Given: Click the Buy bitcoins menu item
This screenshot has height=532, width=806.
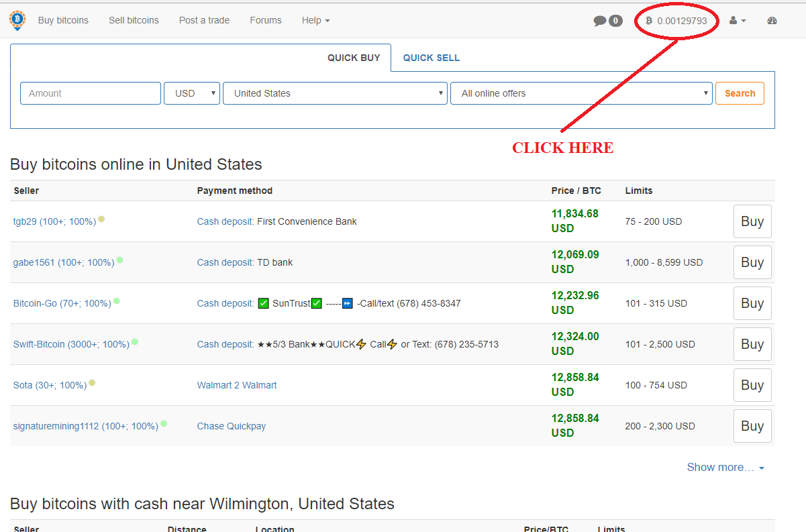Looking at the screenshot, I should pos(63,20).
